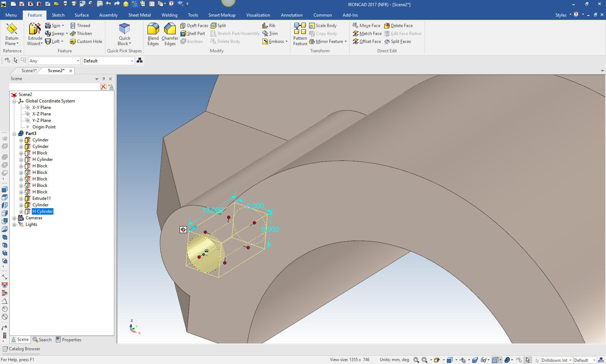Toggle the scene browser filter clear button
606x364 pixels.
104,87
